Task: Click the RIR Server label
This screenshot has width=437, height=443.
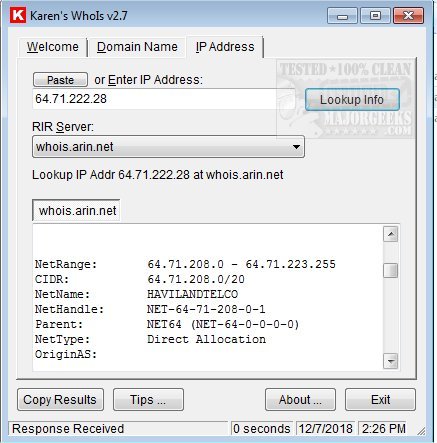Action: point(63,127)
